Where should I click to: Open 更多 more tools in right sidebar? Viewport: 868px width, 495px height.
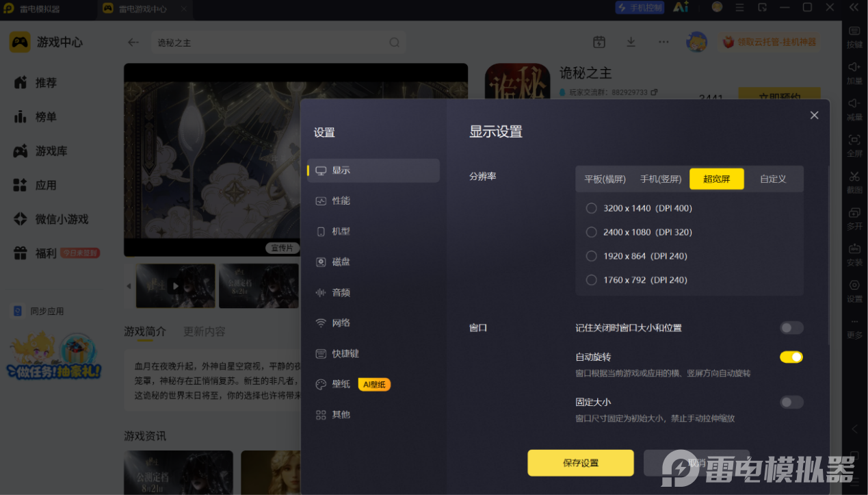854,327
